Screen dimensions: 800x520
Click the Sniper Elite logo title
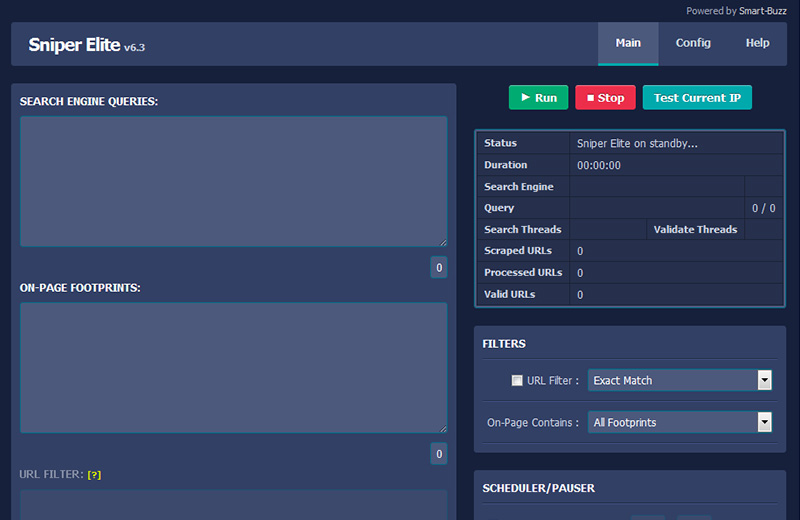coord(74,45)
